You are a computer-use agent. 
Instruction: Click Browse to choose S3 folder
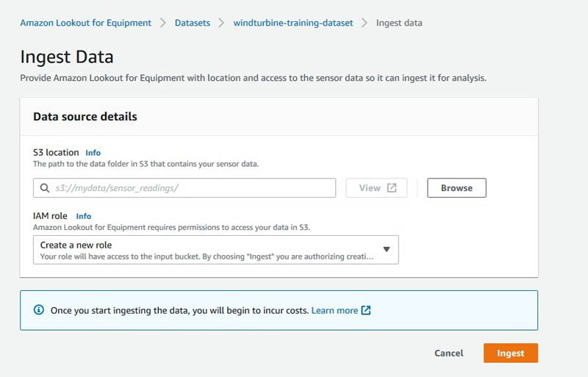(x=456, y=188)
